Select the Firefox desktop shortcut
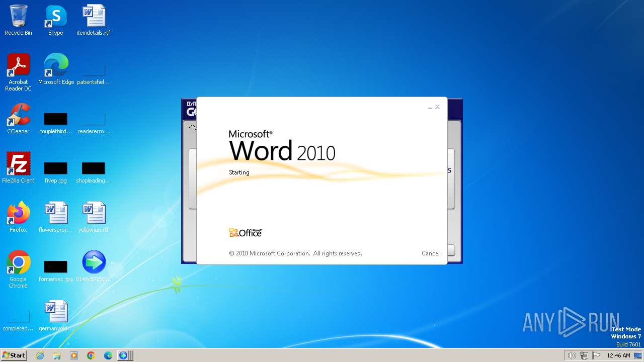 coord(18,217)
